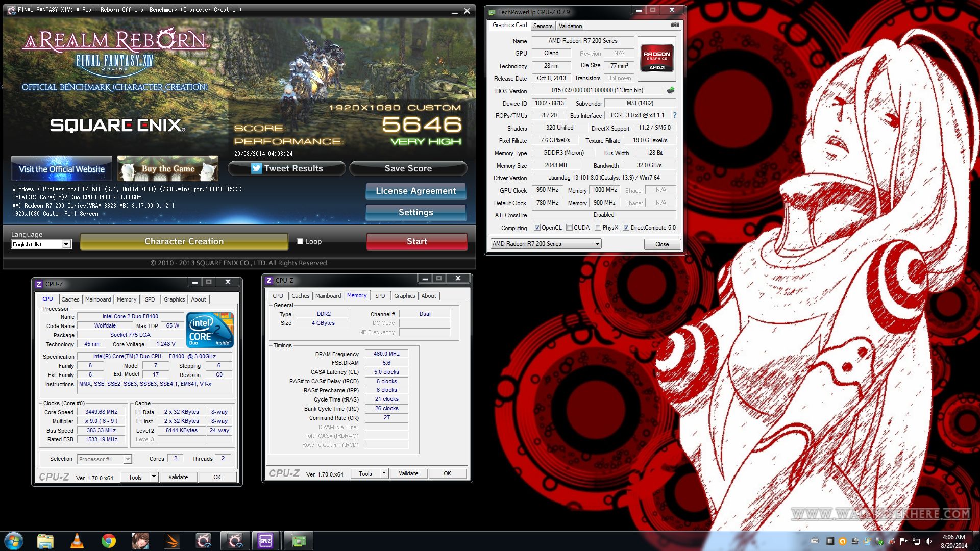Screen dimensions: 980x551
Task: Click the GPU-Z BIOS save chip icon
Action: tap(670, 90)
